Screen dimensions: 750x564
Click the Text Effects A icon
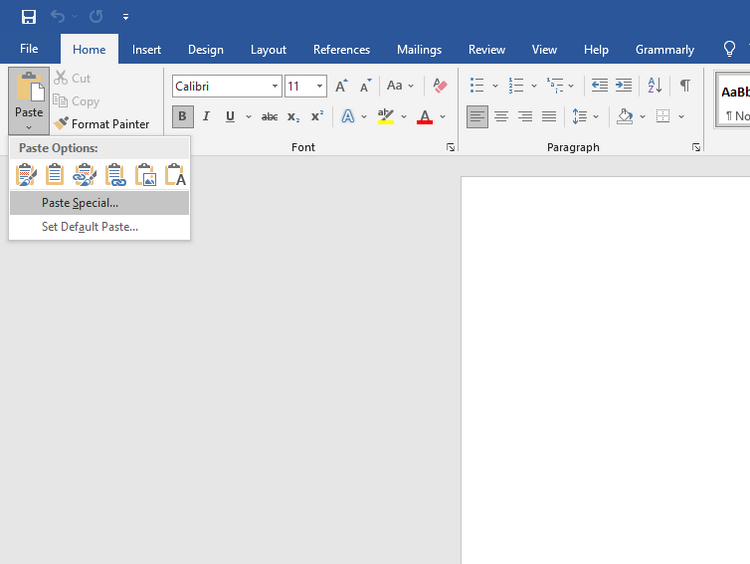tap(348, 116)
